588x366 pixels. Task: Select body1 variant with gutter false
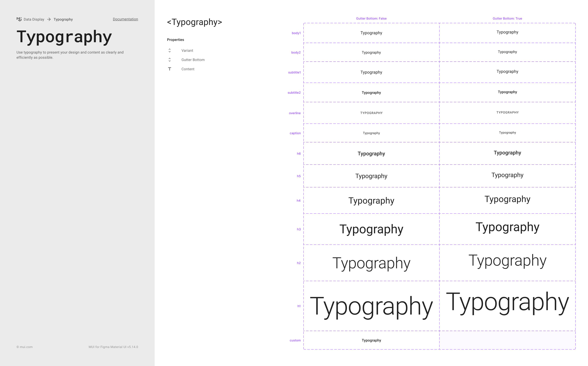tap(371, 33)
